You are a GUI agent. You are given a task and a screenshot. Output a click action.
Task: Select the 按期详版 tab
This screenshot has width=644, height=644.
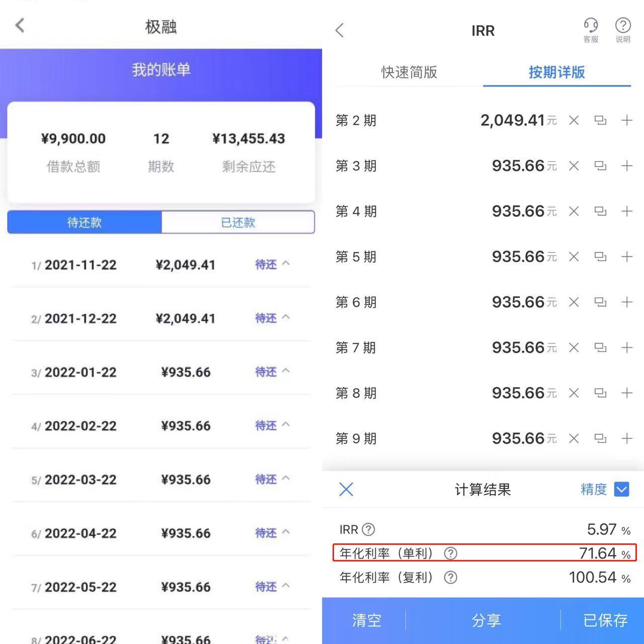tap(556, 72)
